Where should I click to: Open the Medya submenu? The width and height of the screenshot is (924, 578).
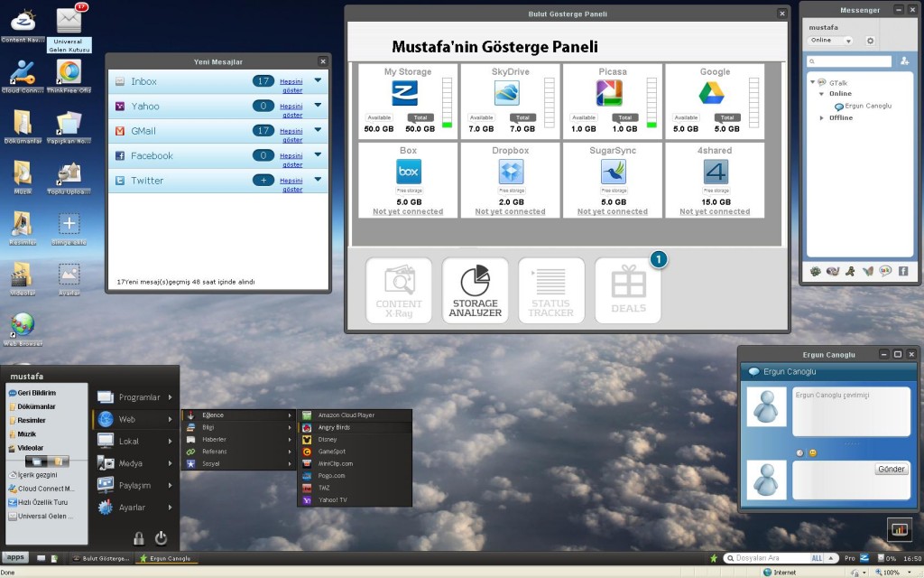[x=136, y=463]
